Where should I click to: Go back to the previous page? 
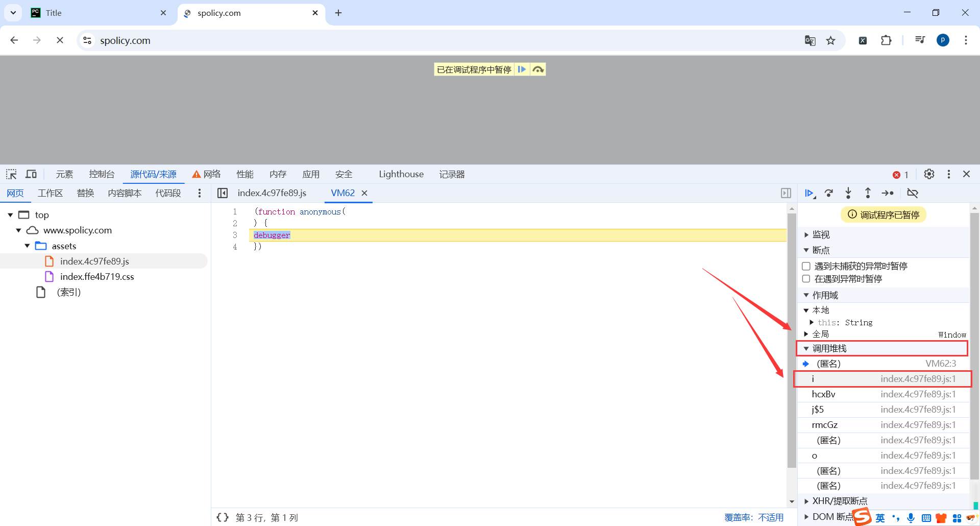click(x=14, y=40)
